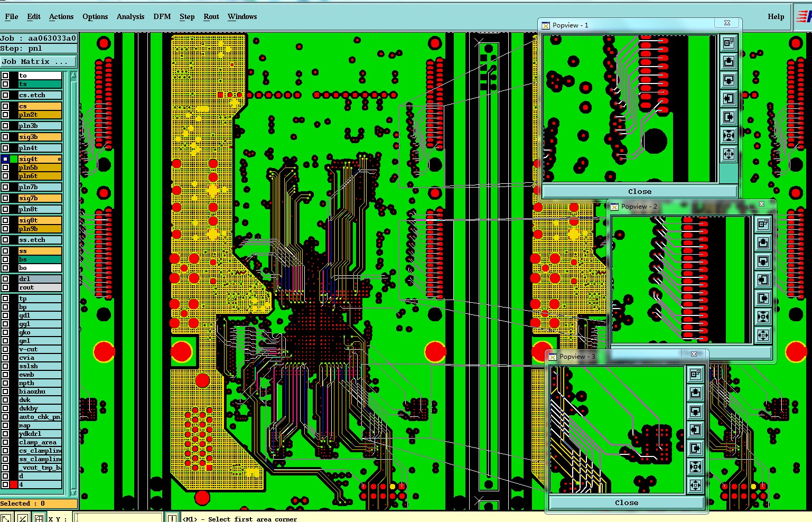Open the Step menu
Image resolution: width=812 pixels, height=522 pixels.
(x=187, y=16)
